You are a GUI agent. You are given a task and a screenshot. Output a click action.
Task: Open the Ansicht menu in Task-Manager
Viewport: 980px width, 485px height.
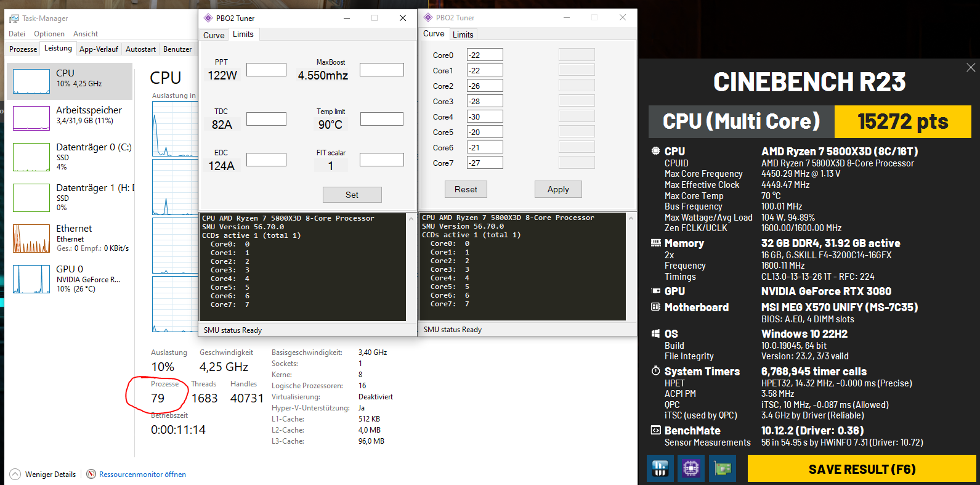86,34
